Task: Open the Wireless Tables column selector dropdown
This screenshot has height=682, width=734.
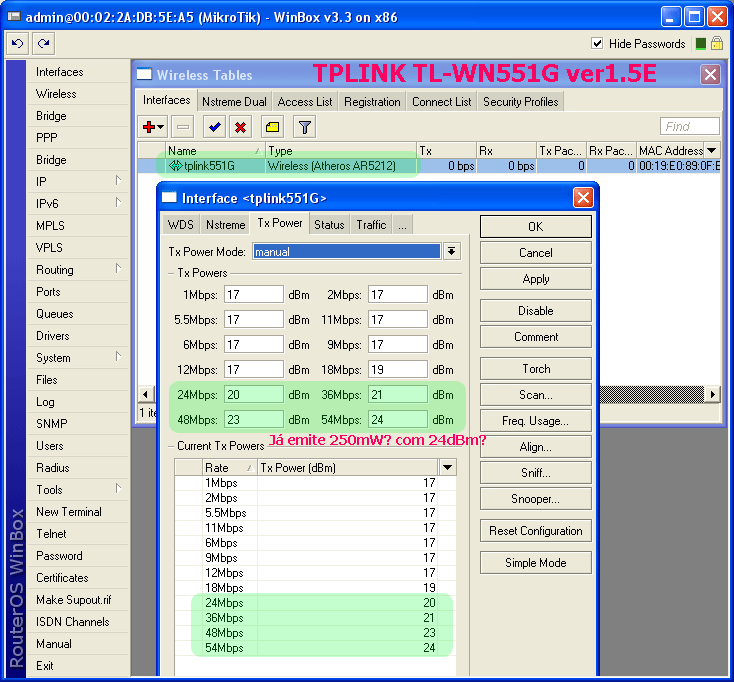Action: coord(712,151)
